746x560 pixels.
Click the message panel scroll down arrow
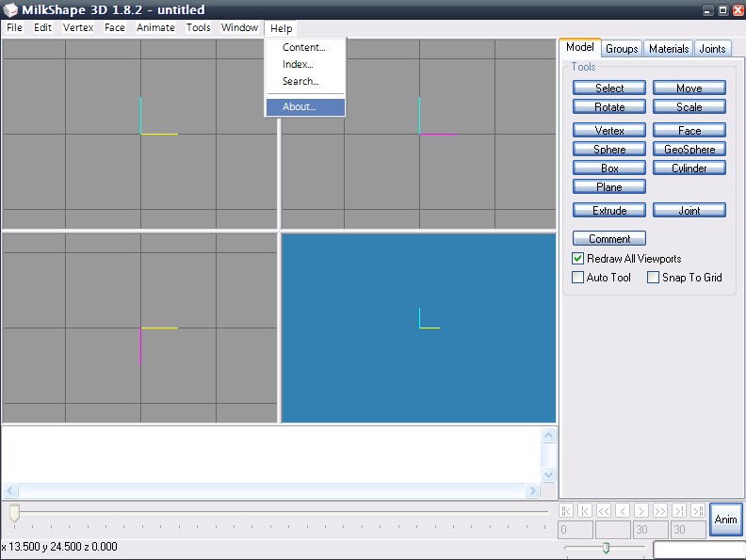coord(549,475)
